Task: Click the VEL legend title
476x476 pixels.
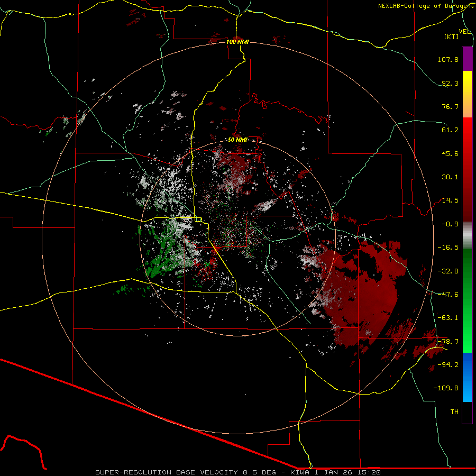Action: (x=464, y=32)
